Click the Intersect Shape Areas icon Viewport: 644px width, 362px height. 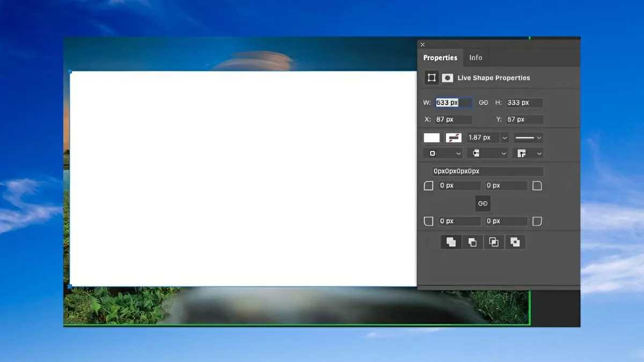[494, 242]
